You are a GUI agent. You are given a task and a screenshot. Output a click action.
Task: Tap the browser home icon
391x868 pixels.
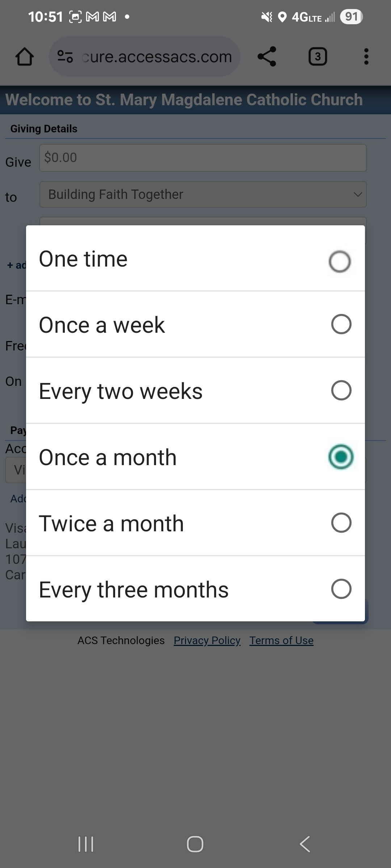[25, 57]
